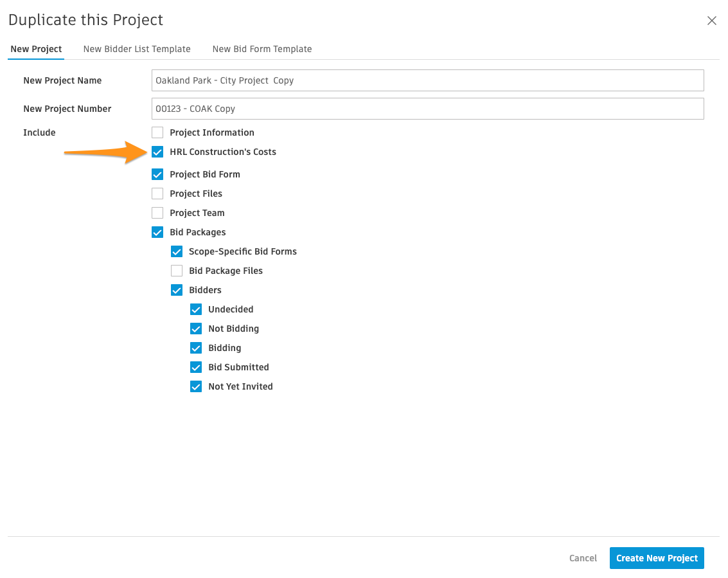Edit the New Project Number field
Screen dimensions: 728x578
coord(427,109)
